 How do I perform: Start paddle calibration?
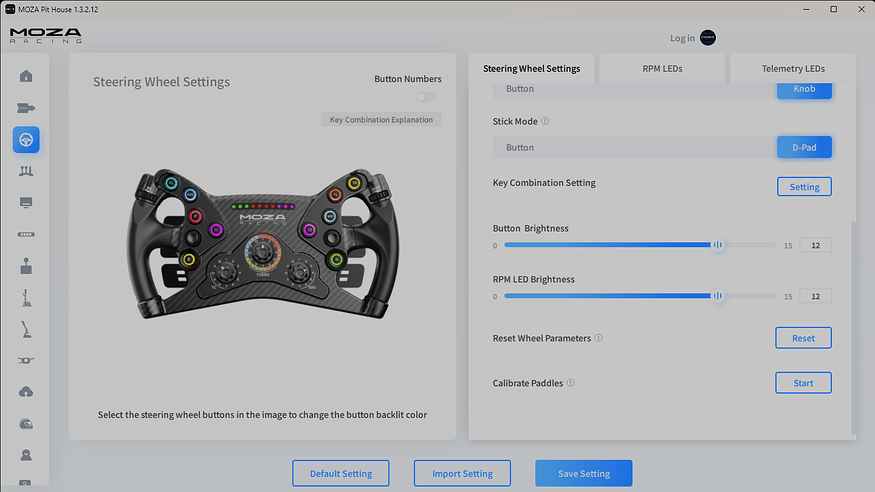(x=803, y=383)
